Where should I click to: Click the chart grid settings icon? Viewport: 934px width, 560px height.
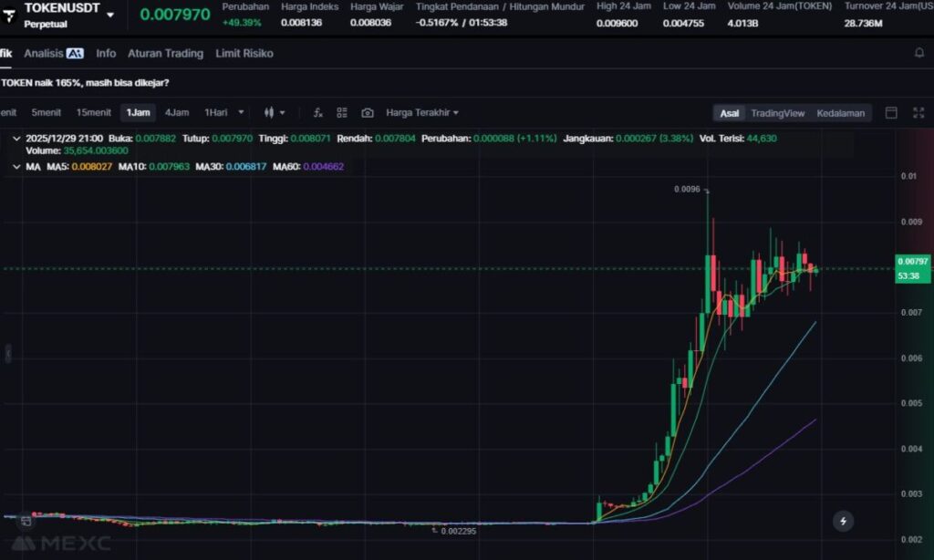click(342, 113)
